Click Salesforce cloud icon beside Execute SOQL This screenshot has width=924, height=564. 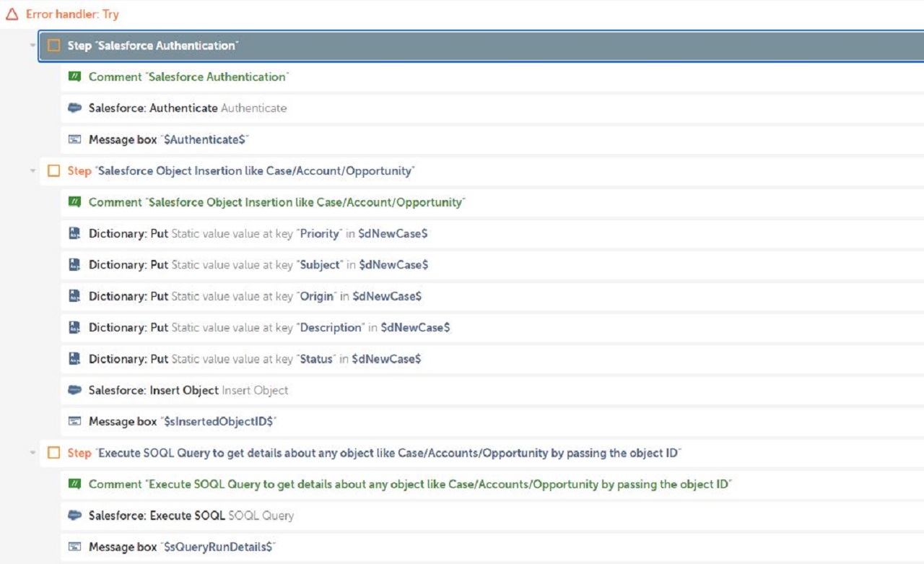74,516
